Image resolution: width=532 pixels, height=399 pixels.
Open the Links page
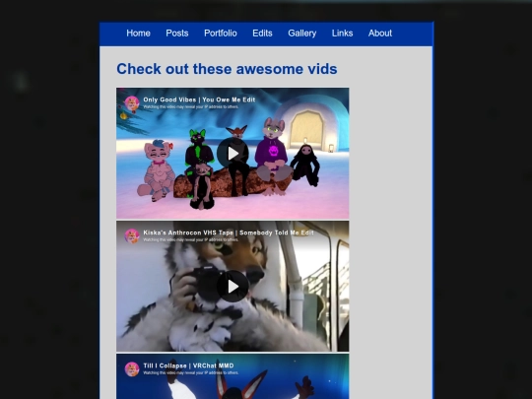click(x=342, y=33)
